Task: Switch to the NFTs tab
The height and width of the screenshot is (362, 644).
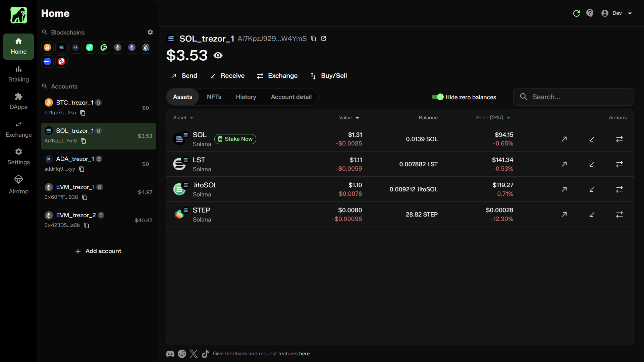Action: click(x=214, y=97)
